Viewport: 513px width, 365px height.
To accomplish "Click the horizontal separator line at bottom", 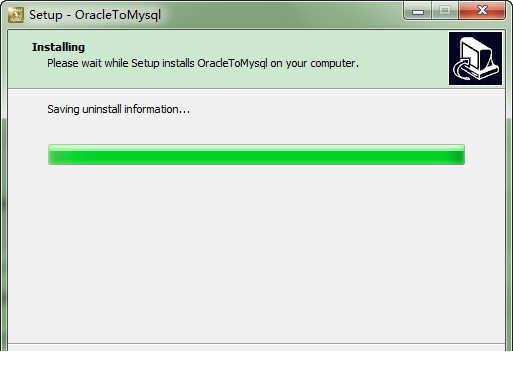I will tap(256, 343).
